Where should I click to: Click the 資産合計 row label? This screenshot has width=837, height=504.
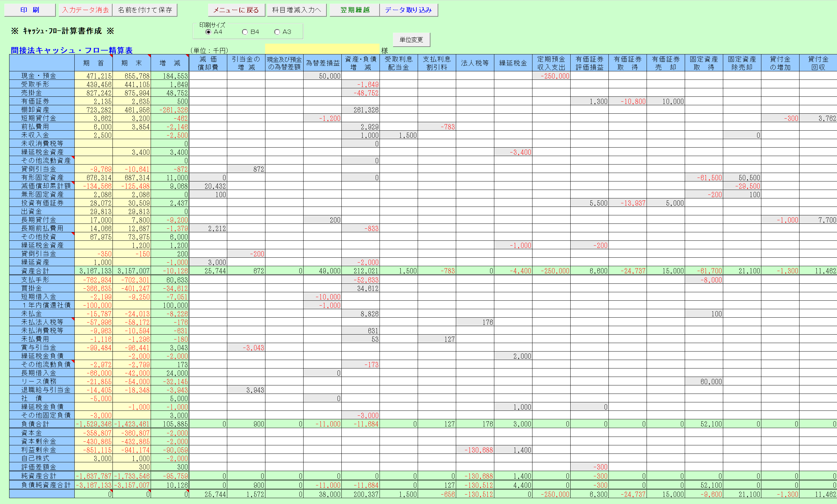[42, 271]
